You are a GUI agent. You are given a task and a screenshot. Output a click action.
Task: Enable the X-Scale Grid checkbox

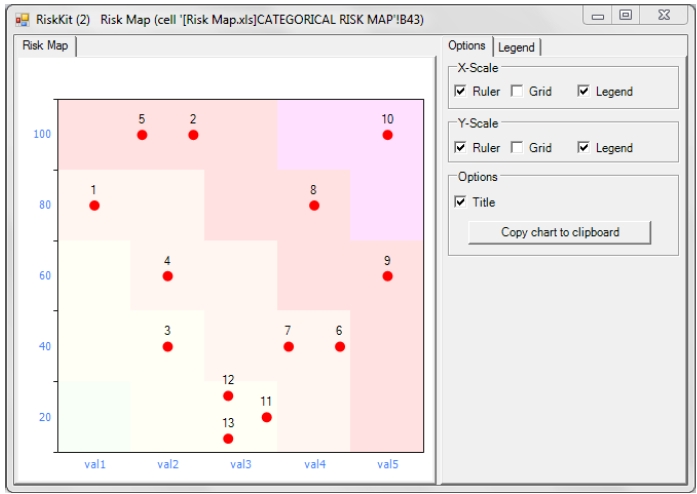[x=517, y=91]
